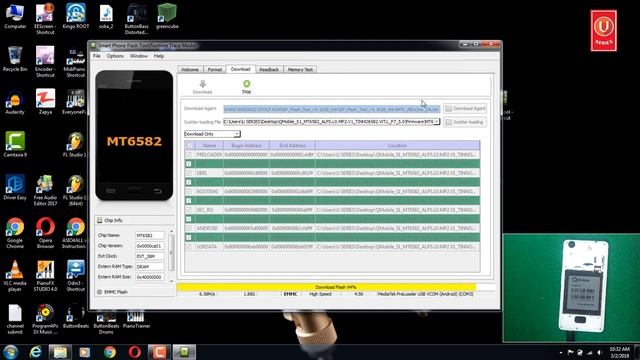This screenshot has height=360, width=640.
Task: Open Free Audio Editor 2017 icon
Action: 45,190
